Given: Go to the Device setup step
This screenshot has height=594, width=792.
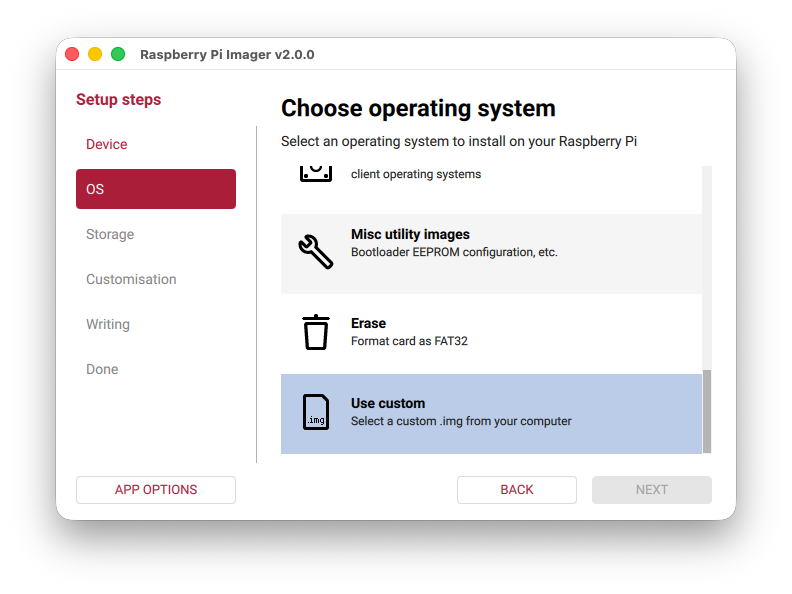Looking at the screenshot, I should (x=156, y=144).
